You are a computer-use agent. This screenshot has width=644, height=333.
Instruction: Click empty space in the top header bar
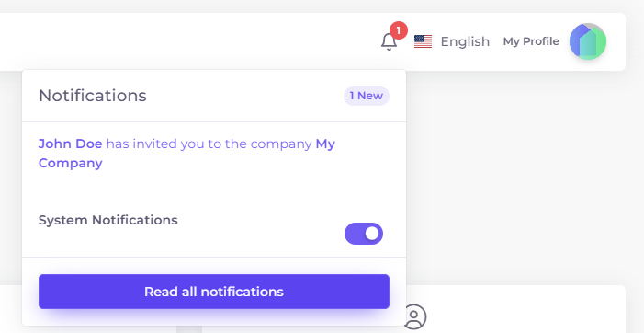click(185, 41)
